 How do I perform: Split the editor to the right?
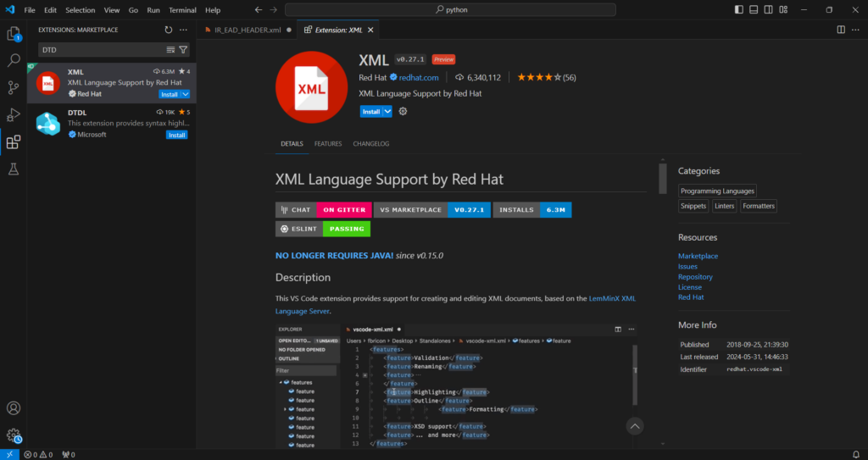841,30
